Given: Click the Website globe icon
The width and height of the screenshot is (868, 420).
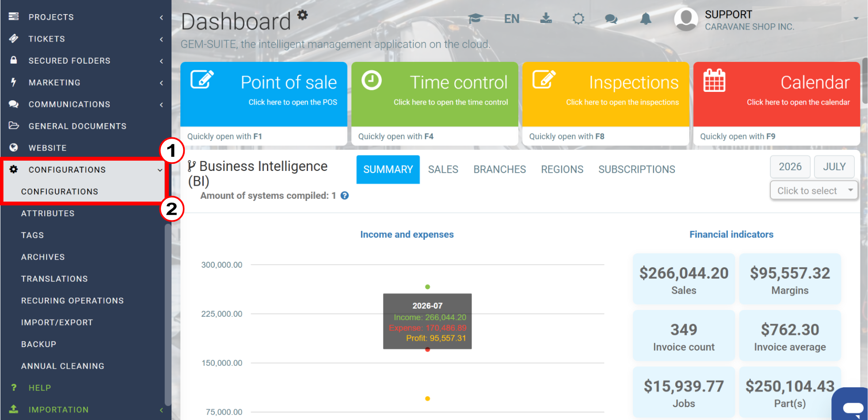Looking at the screenshot, I should (x=14, y=148).
